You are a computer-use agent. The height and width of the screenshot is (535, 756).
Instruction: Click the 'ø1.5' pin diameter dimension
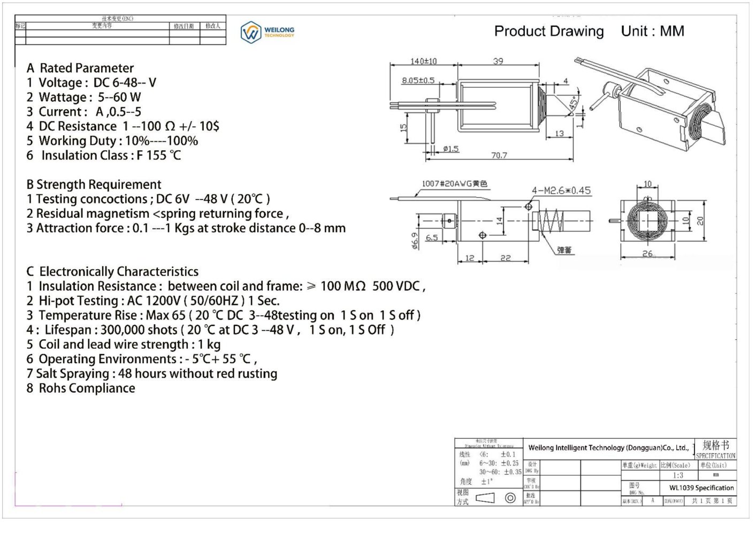pos(450,148)
